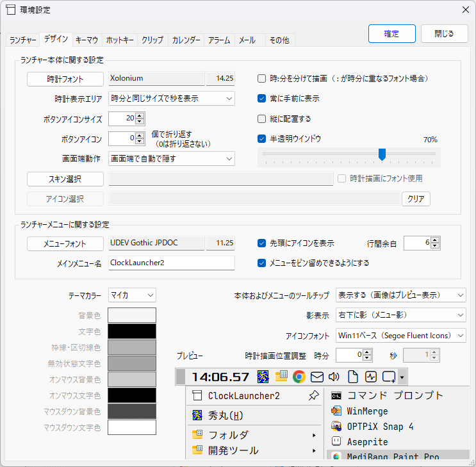Toggle 先頭にアイコンを表示 checkbox
Image resolution: width=476 pixels, height=467 pixels.
click(x=261, y=243)
